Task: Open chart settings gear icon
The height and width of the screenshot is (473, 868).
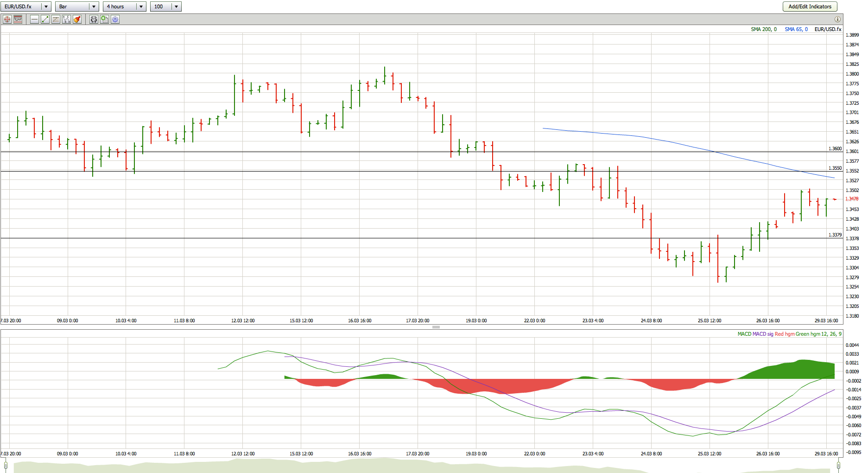Action: coord(115,19)
